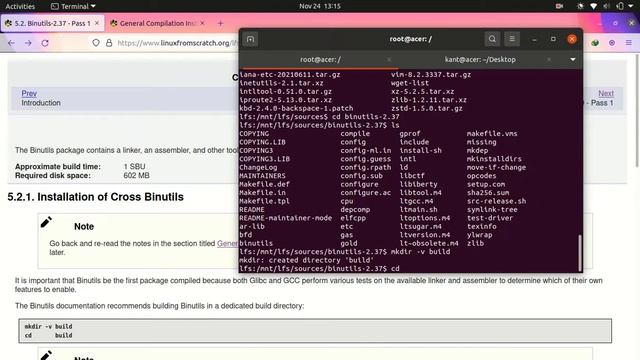Click the terminal window vertical scrollbar
Image resolution: width=640 pixels, height=360 pixels.
[x=580, y=253]
